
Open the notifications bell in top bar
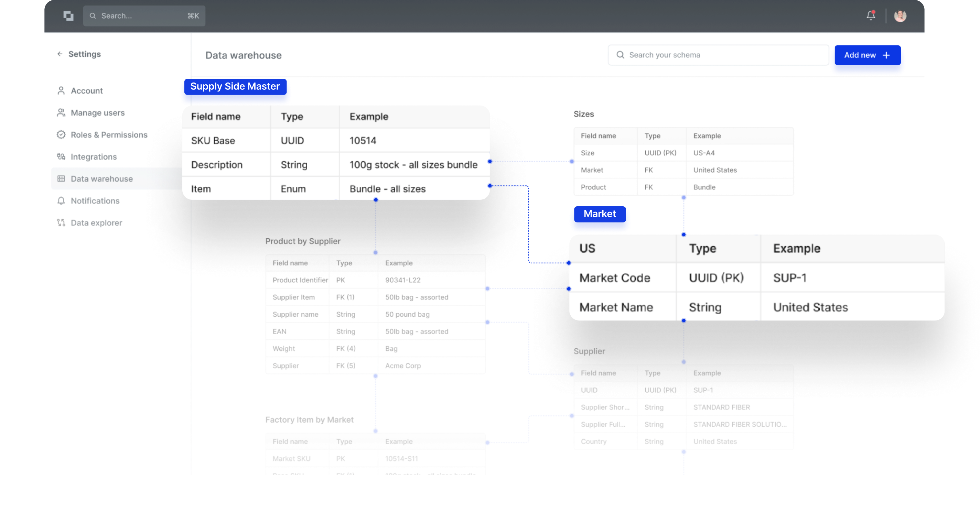tap(871, 15)
